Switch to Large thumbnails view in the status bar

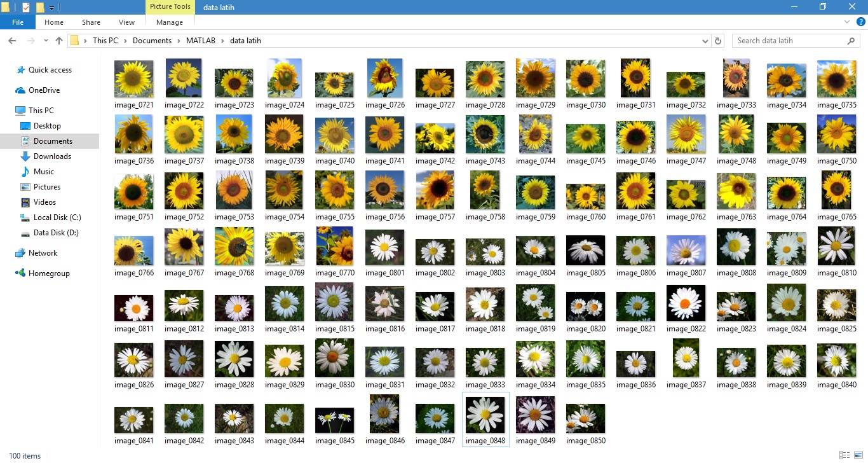857,455
